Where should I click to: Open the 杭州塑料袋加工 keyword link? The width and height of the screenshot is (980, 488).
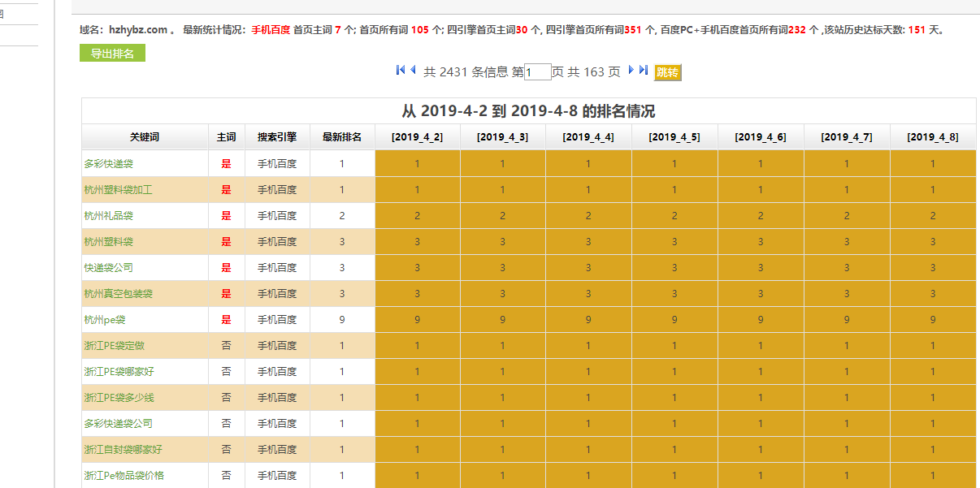click(118, 190)
